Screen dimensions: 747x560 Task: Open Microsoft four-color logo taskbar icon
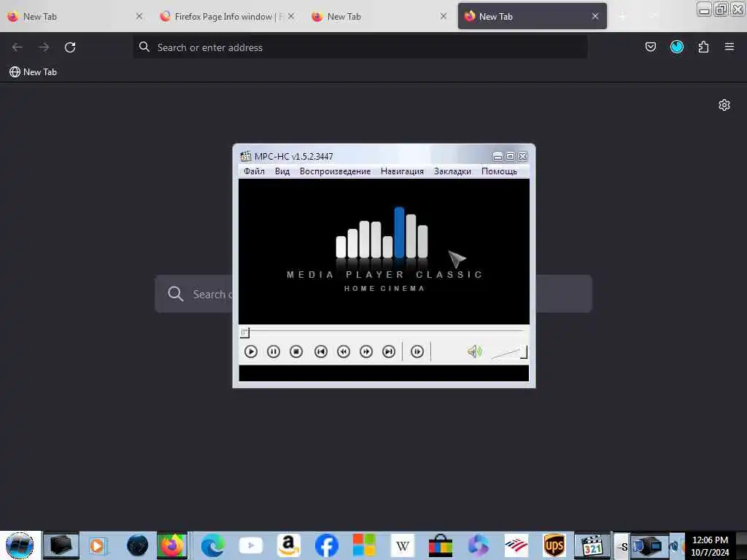365,545
